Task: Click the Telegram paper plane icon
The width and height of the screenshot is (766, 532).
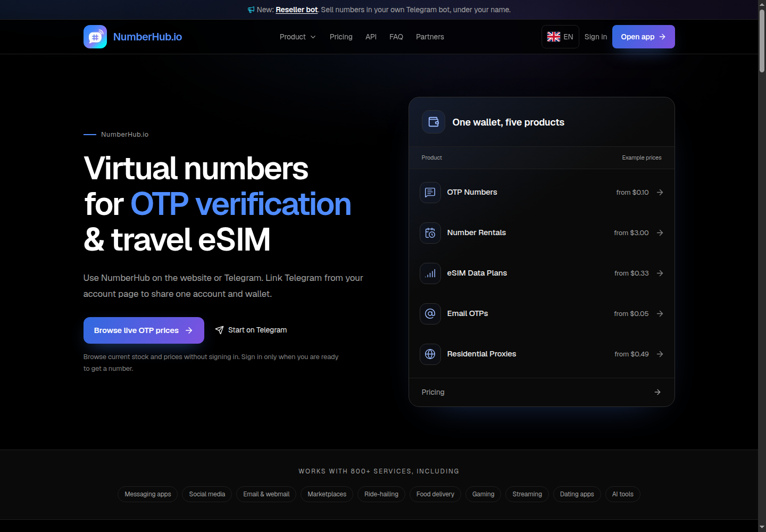Action: coord(219,330)
